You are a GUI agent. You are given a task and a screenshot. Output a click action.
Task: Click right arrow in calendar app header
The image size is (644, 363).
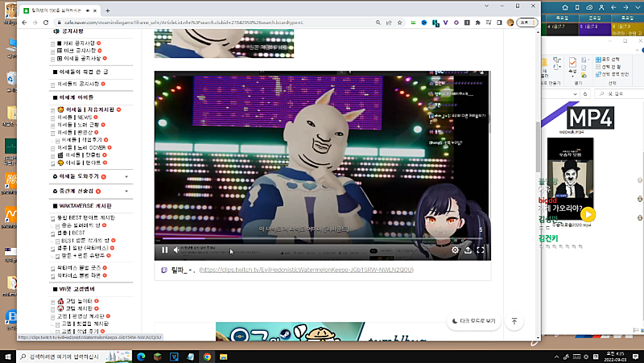(x=625, y=7)
